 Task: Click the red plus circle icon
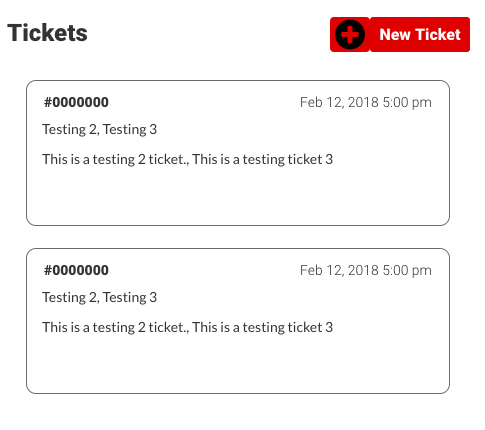[x=350, y=34]
